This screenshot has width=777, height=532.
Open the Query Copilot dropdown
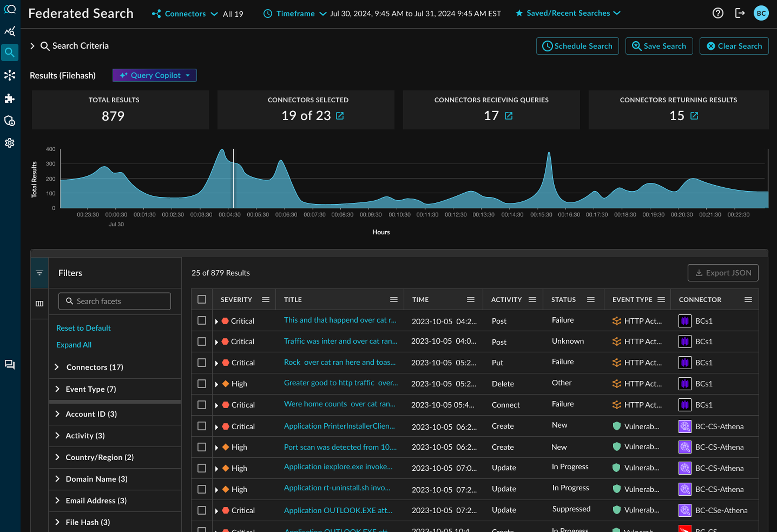(x=154, y=75)
